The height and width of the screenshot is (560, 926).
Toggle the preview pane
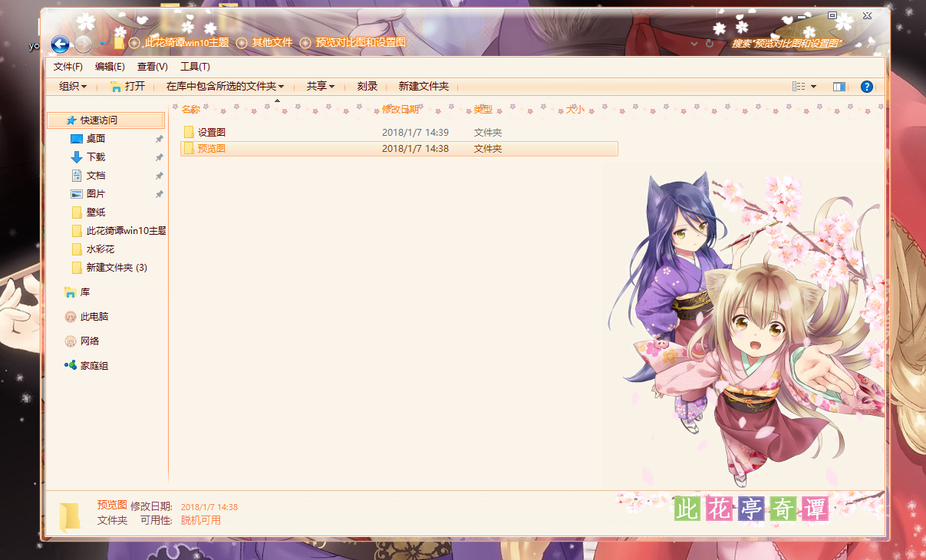[x=839, y=86]
